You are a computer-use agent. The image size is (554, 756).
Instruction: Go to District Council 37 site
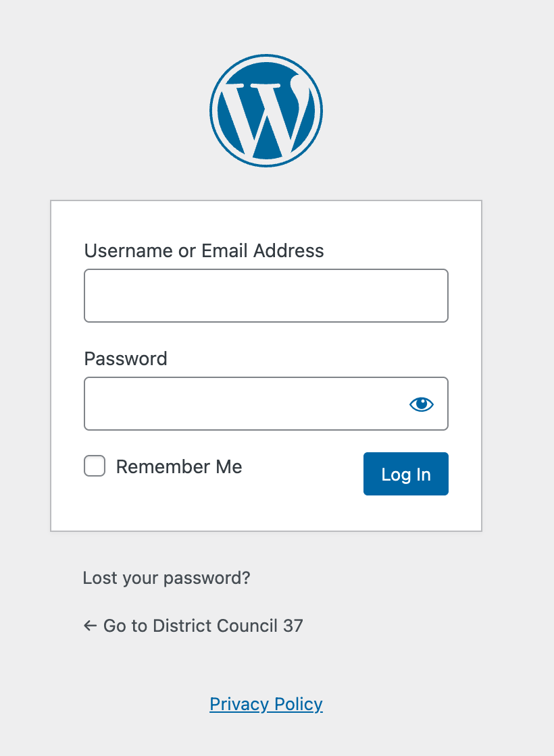point(202,626)
